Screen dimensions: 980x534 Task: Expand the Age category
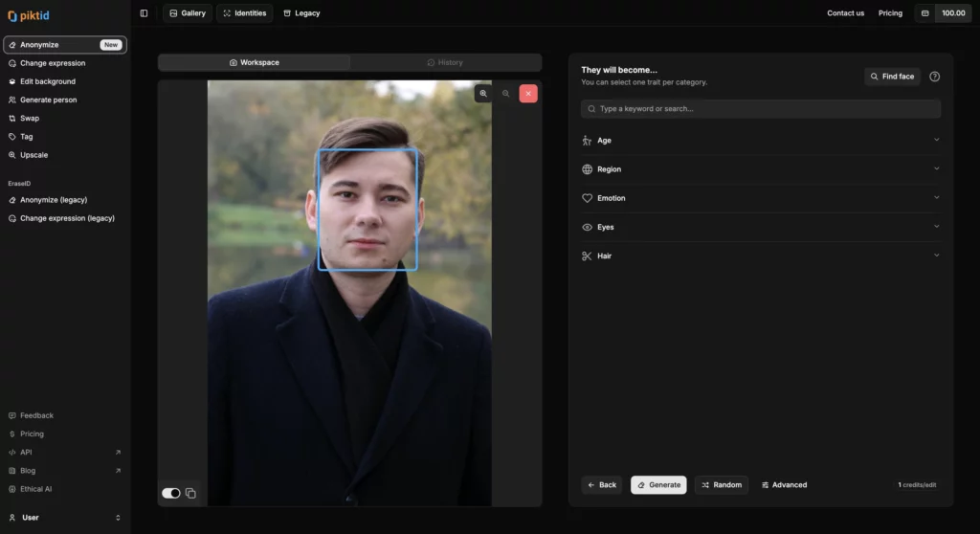coord(761,141)
